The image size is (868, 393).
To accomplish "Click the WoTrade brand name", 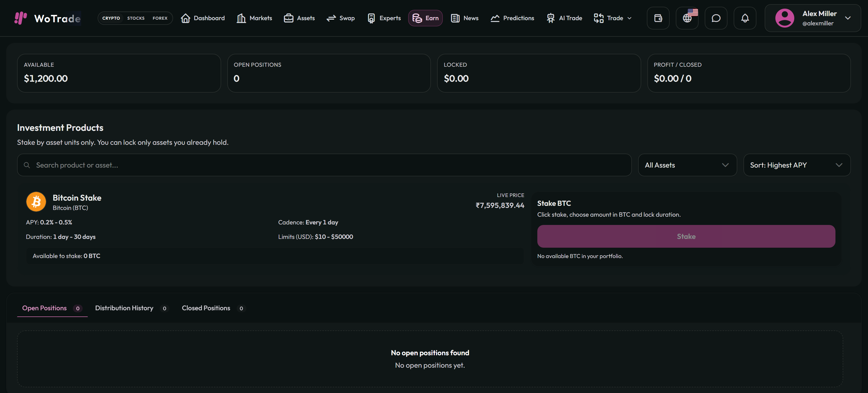I will [x=57, y=18].
